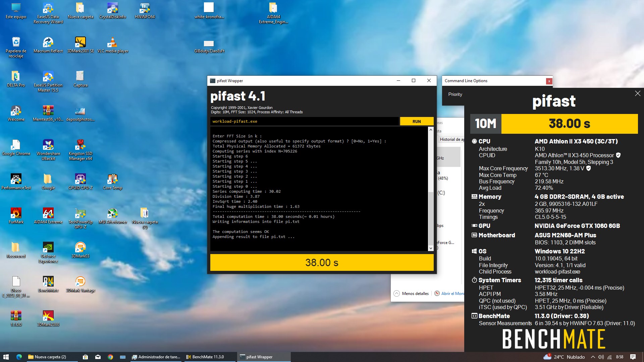The height and width of the screenshot is (362, 644).
Task: Select Historial de aplicaciones tab in Task Manager
Action: pyautogui.click(x=451, y=139)
